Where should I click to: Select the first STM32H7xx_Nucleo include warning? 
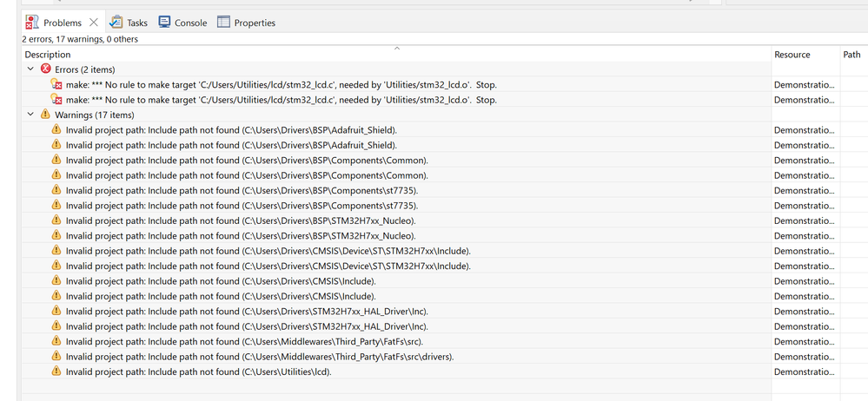pyautogui.click(x=241, y=220)
